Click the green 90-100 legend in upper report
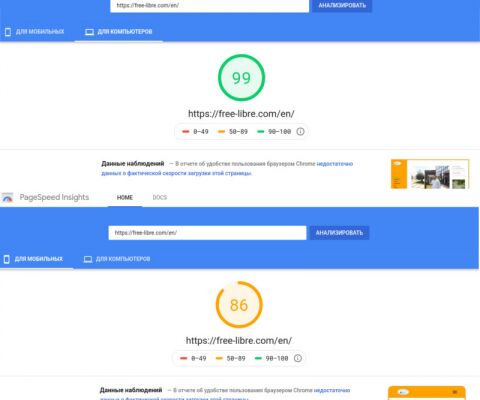The width and height of the screenshot is (480, 400). [x=274, y=132]
